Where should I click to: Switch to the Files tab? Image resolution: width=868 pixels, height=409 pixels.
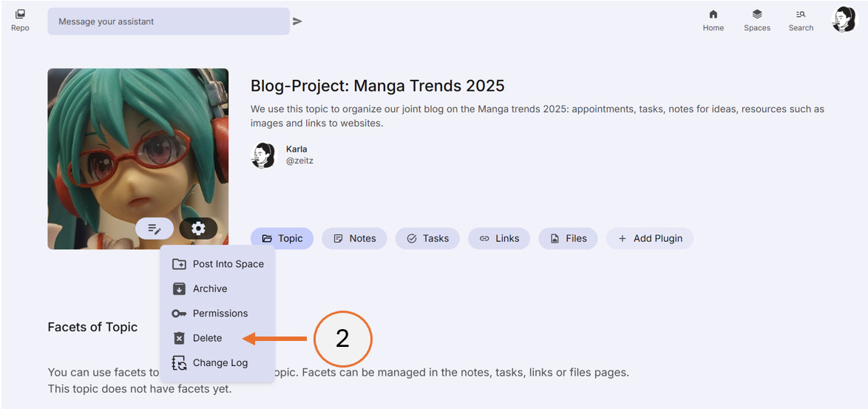(x=568, y=239)
